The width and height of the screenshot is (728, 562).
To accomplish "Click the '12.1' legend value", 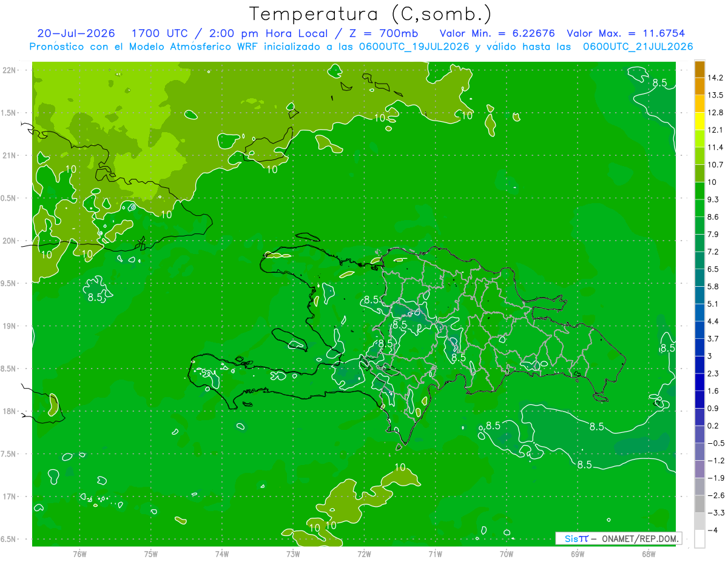I will pos(716,130).
